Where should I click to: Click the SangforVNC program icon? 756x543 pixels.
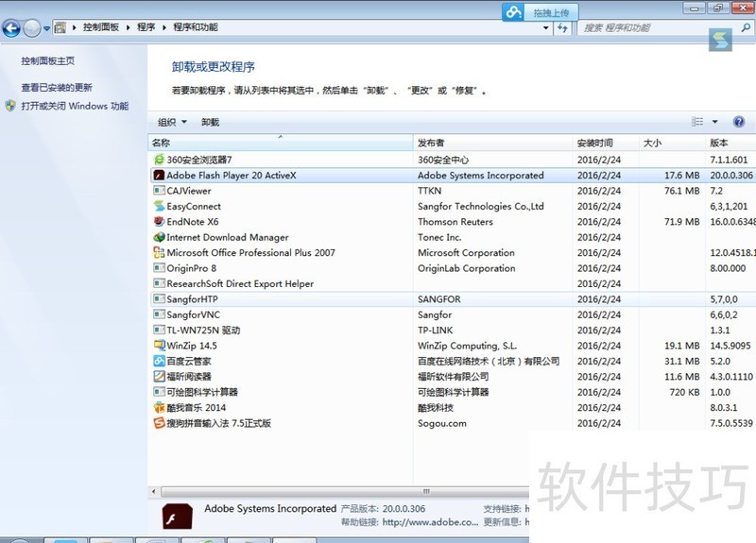coord(159,314)
